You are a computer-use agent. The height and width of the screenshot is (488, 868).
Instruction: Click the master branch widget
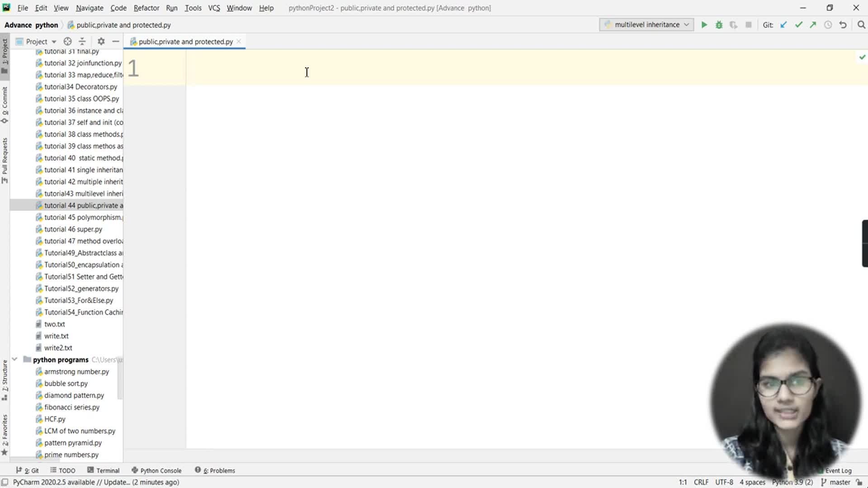[835, 482]
